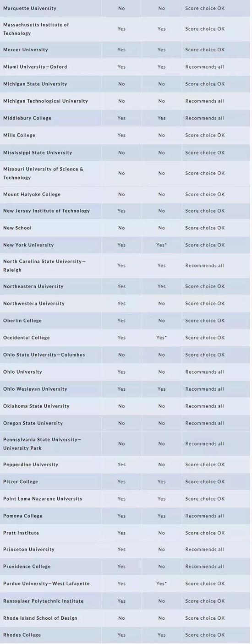Screen dimensions: 252x644
Task: Select Rhode Island School of Design
Action: coord(40,618)
